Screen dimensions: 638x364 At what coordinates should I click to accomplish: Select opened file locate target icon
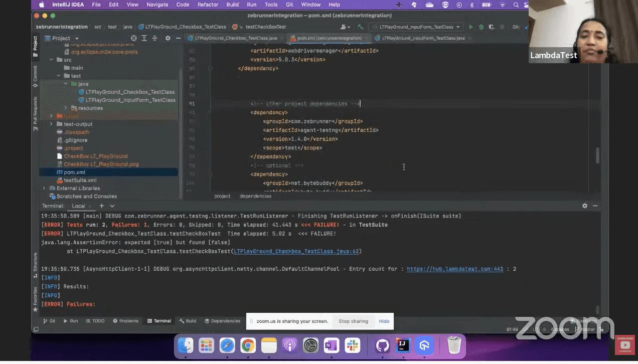click(x=134, y=38)
